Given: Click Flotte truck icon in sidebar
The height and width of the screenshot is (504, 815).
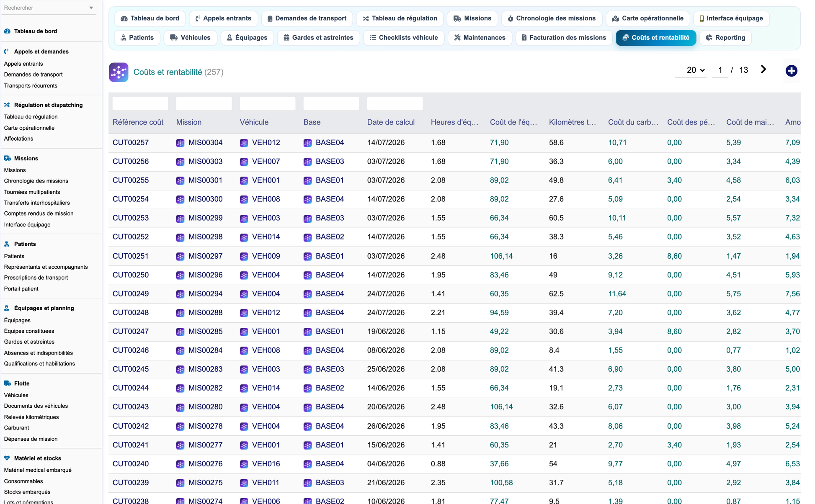Looking at the screenshot, I should click(x=7, y=383).
